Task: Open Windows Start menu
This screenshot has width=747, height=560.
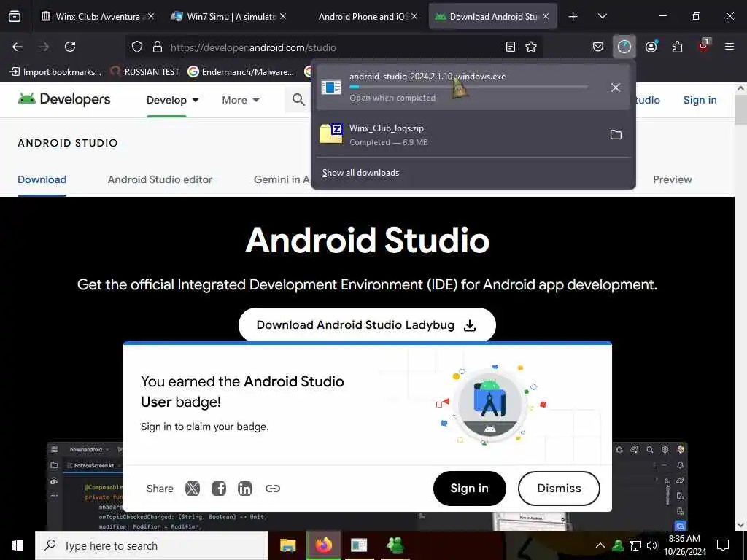Action: click(18, 545)
